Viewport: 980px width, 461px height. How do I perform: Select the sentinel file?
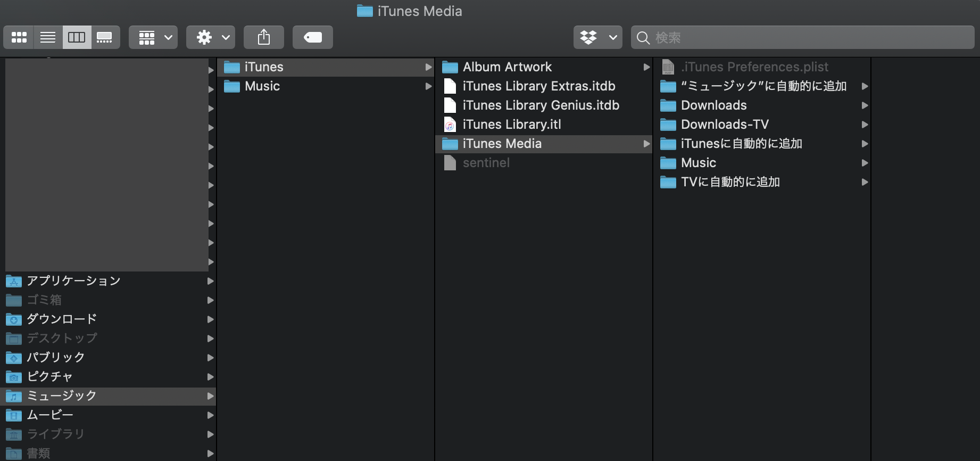544,163
